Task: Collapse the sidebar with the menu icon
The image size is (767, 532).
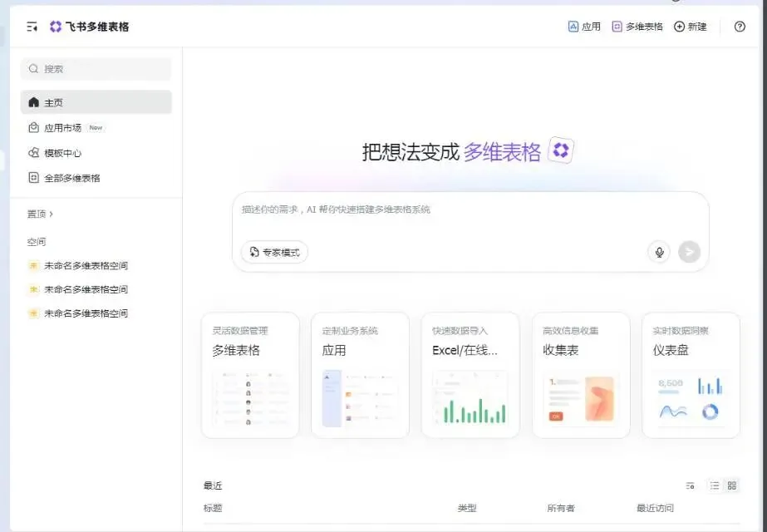Action: tap(32, 27)
